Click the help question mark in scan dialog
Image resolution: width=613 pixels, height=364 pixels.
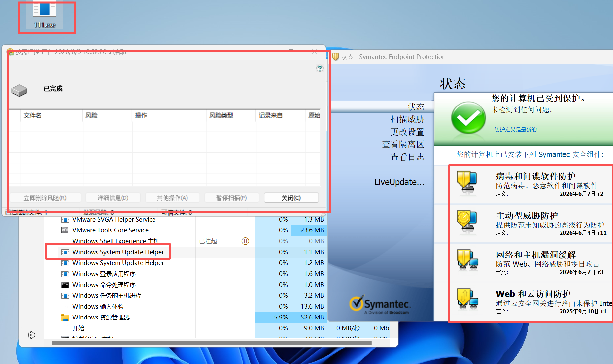[x=319, y=68]
